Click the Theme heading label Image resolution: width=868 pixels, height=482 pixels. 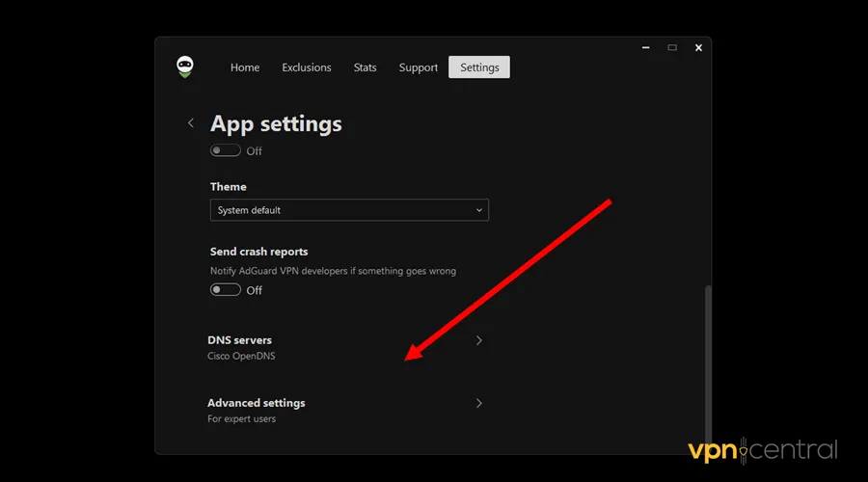coord(228,186)
